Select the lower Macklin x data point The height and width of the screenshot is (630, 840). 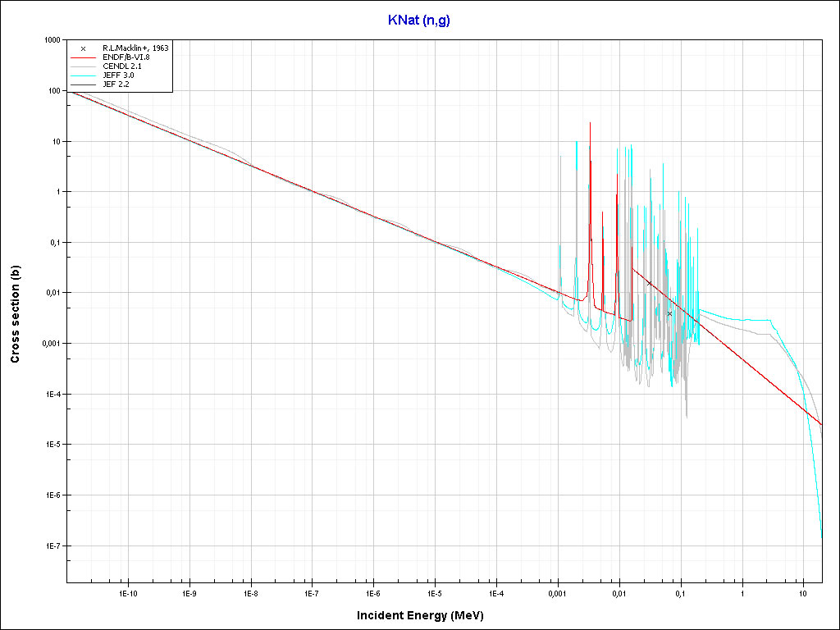point(669,313)
